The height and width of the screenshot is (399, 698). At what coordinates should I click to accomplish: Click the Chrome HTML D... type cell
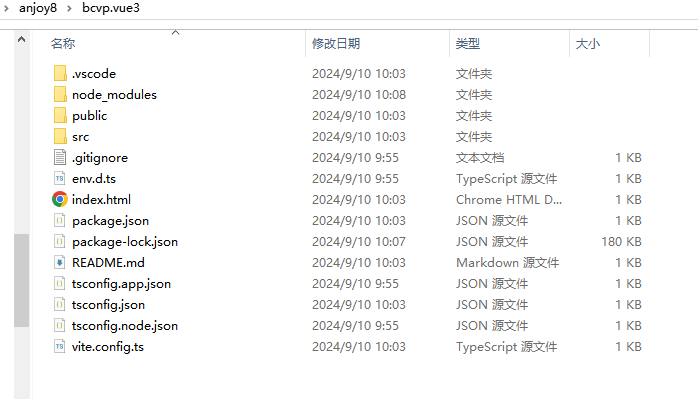[509, 200]
